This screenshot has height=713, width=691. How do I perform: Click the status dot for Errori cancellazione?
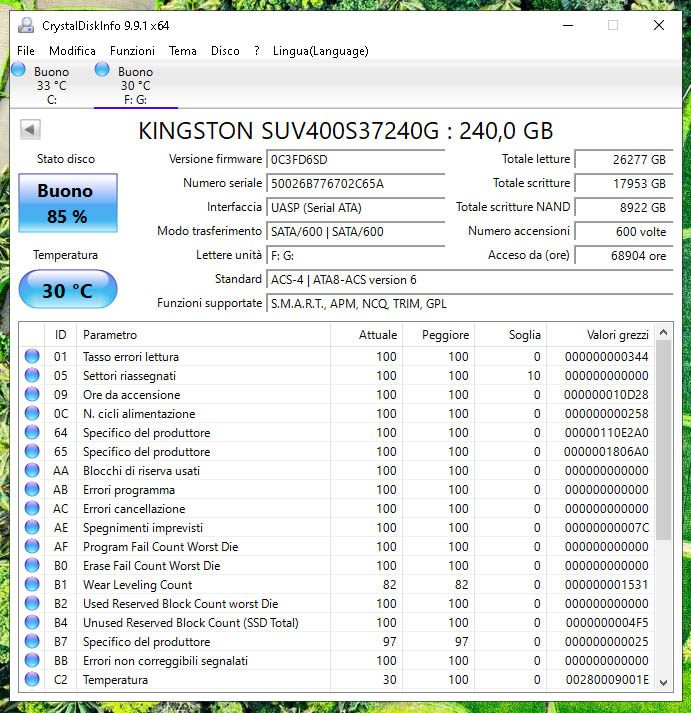(32, 508)
